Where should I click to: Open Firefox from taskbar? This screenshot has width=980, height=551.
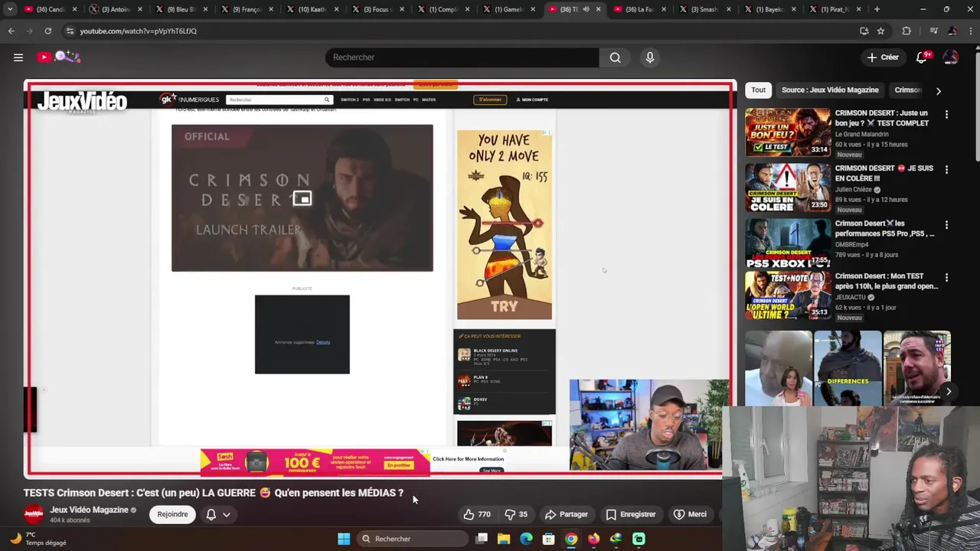(x=593, y=539)
